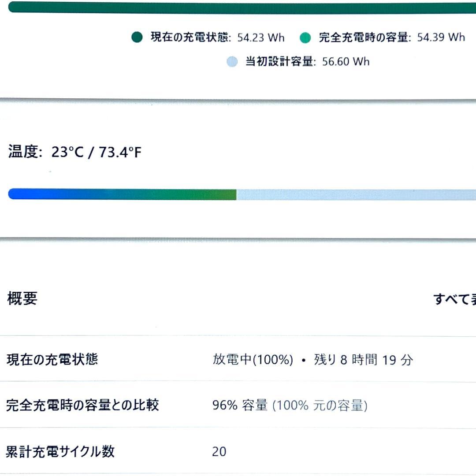Viewport: 476px width, 476px height.
Task: Click the 残り 8 時間 19 分 remaining time
Action: click(364, 360)
